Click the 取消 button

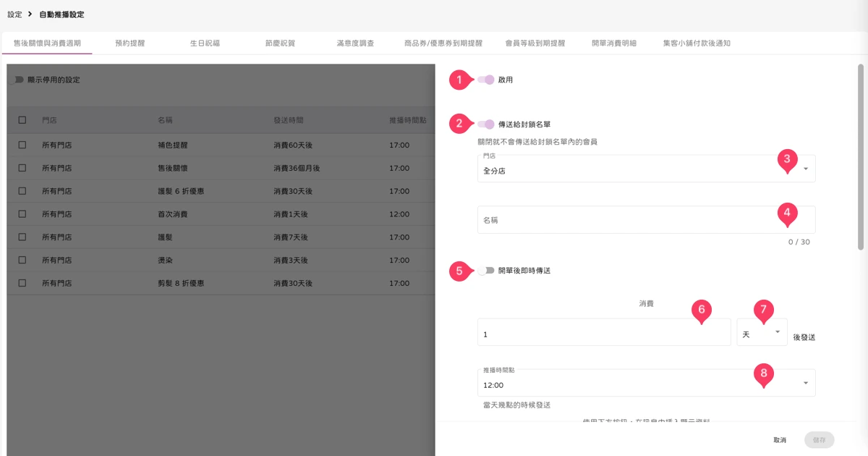tap(780, 440)
